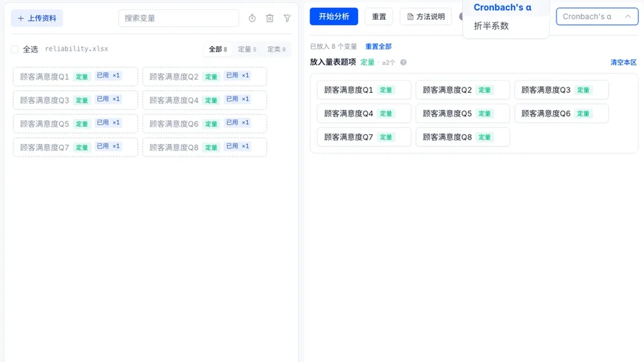Open 方法说明 method description
The width and height of the screenshot is (644, 362).
(x=426, y=17)
